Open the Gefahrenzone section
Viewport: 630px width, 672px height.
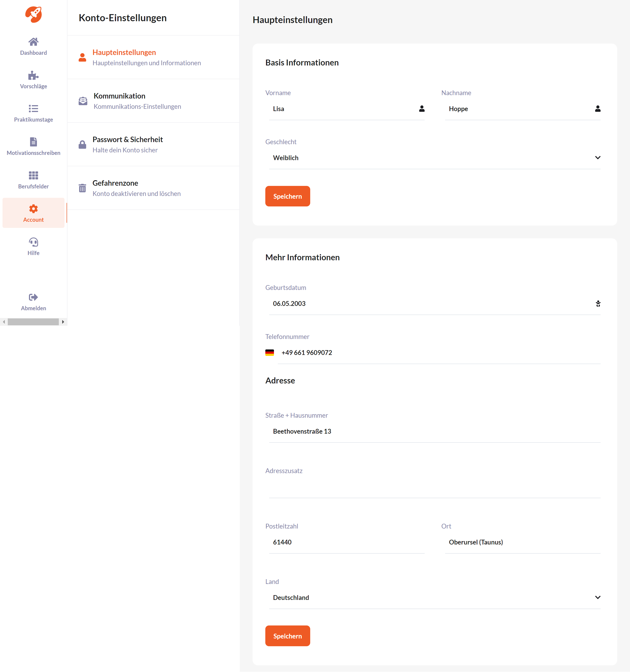153,188
